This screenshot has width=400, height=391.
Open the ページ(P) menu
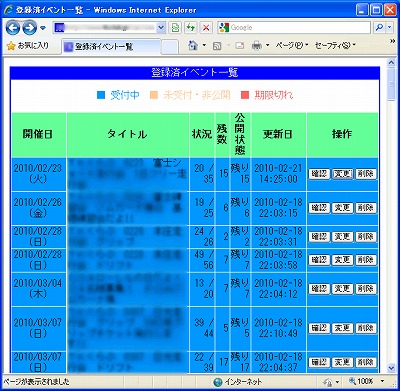(292, 45)
